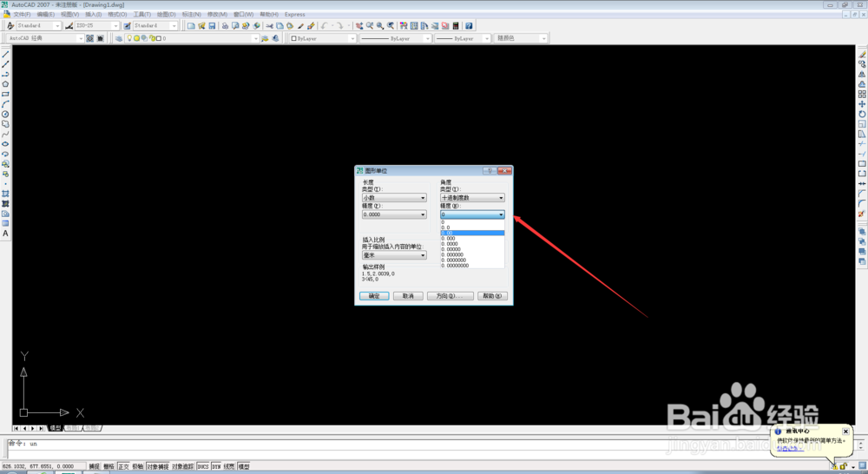The height and width of the screenshot is (474, 868).
Task: Click the 帮助(H) button in units dialog
Action: (491, 296)
